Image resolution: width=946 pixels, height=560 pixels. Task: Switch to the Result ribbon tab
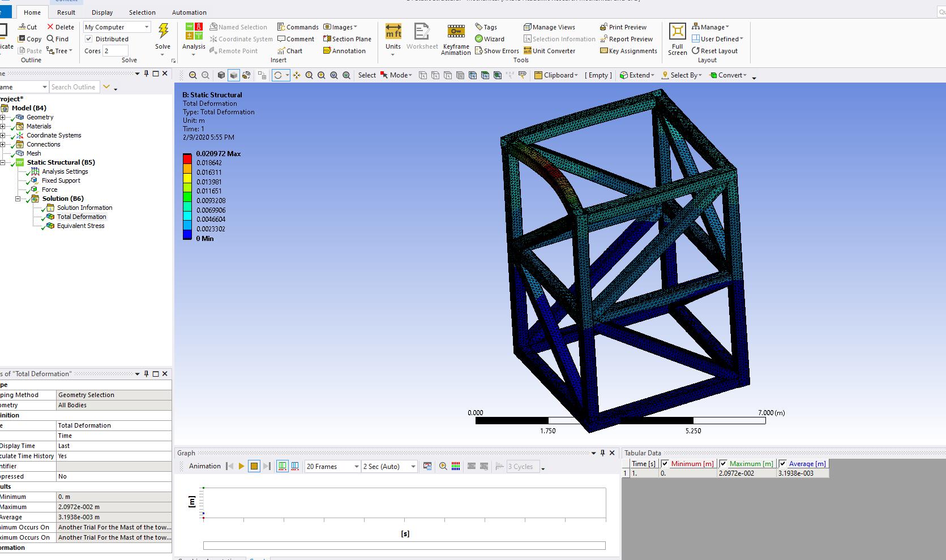(66, 12)
